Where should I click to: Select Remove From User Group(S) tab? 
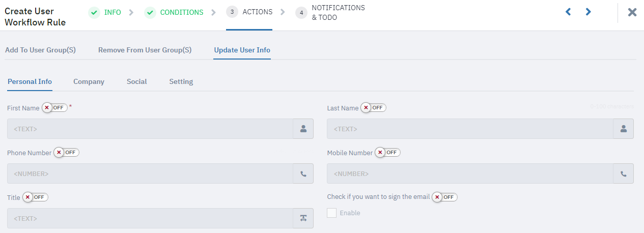(145, 50)
